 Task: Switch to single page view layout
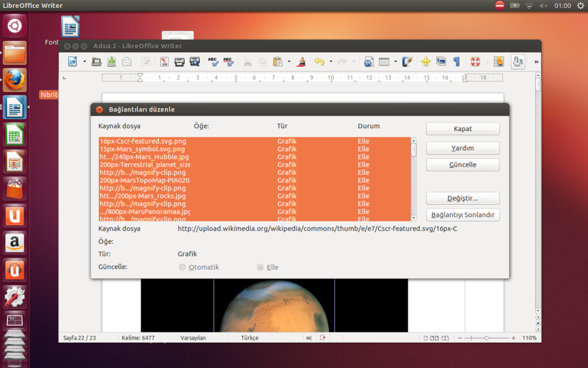pos(425,338)
